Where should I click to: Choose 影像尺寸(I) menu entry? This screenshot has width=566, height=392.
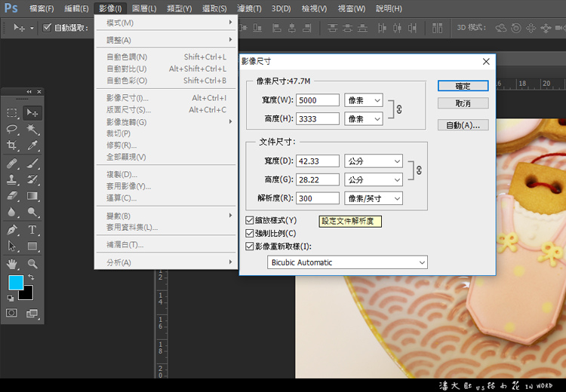click(x=166, y=98)
